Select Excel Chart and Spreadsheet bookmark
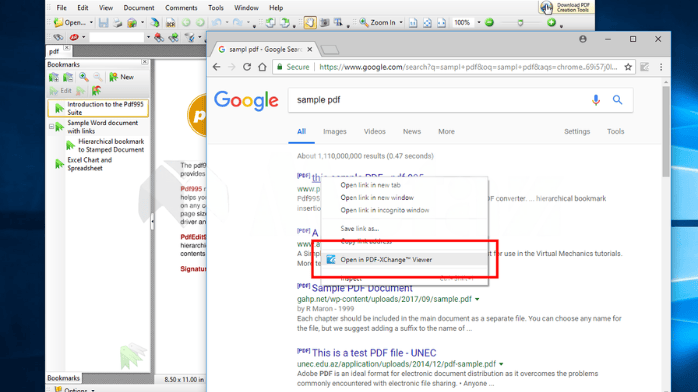 coord(89,164)
